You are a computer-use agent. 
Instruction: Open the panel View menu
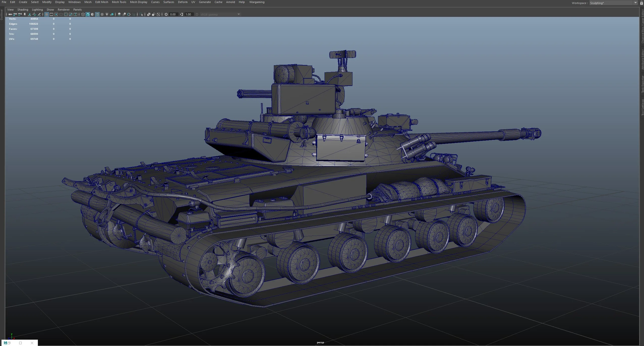click(x=10, y=10)
